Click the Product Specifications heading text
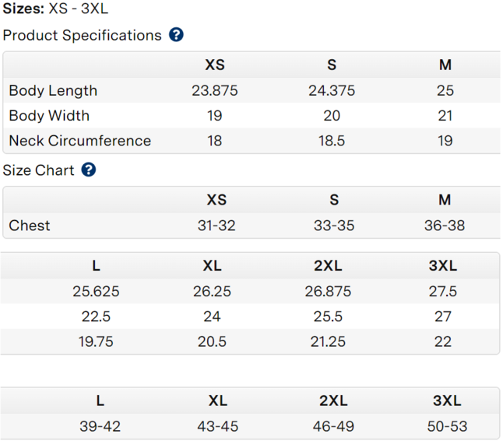The height and width of the screenshot is (448, 503). 82,35
